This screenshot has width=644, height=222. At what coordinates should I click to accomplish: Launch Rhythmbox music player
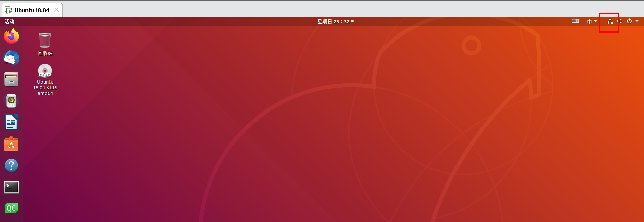click(11, 101)
